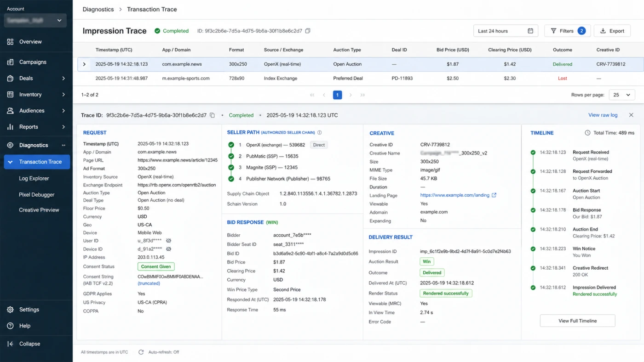Click the Diagnostics target icon
644x362 pixels.
10,145
